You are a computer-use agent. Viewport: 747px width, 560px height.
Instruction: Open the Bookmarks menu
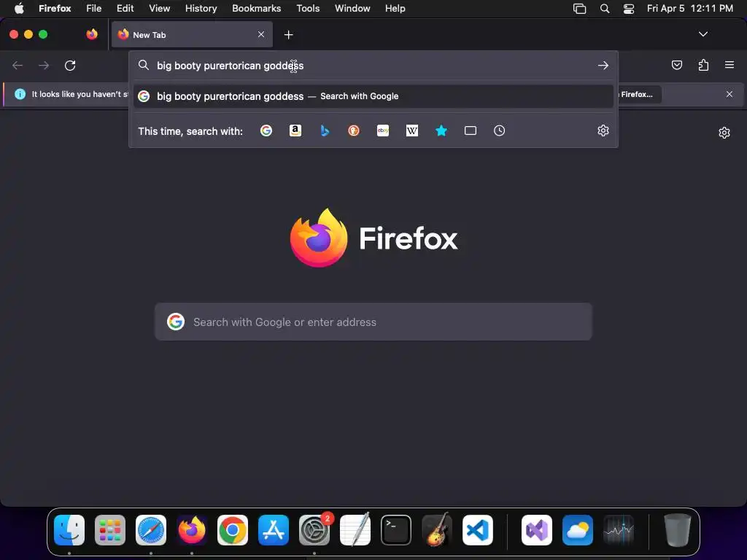point(256,9)
